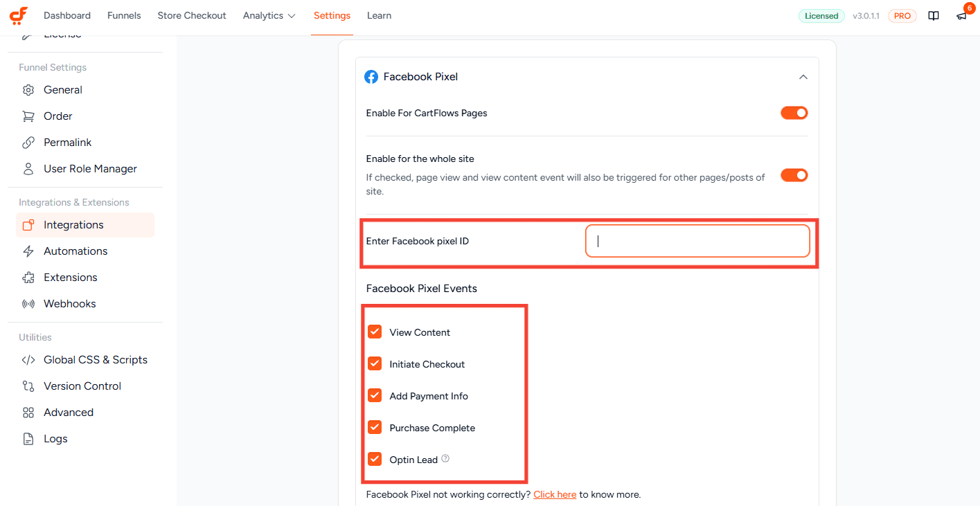Click the Automations lightning bolt icon

point(28,251)
